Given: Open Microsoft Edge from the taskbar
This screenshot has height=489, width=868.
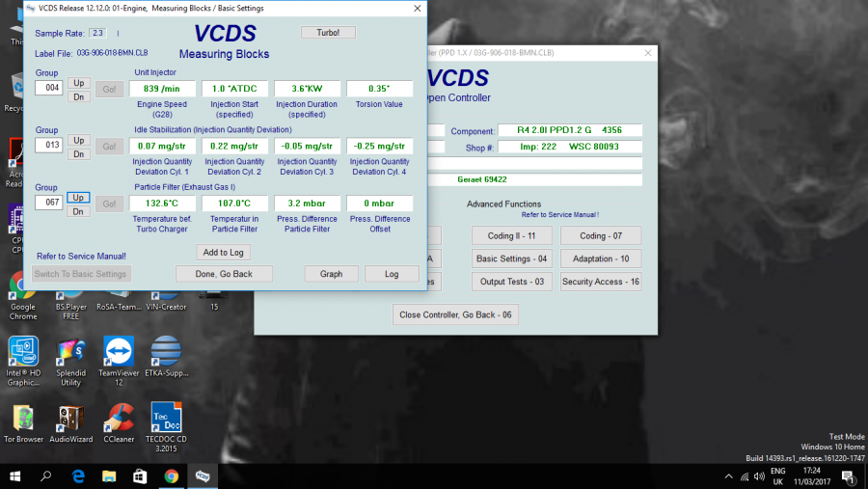Looking at the screenshot, I should [78, 475].
